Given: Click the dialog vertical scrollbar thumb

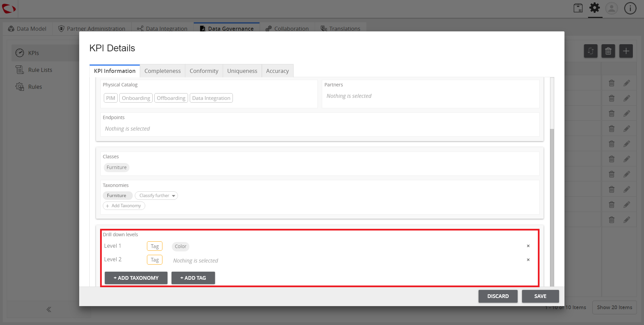Looking at the screenshot, I should pos(552,208).
